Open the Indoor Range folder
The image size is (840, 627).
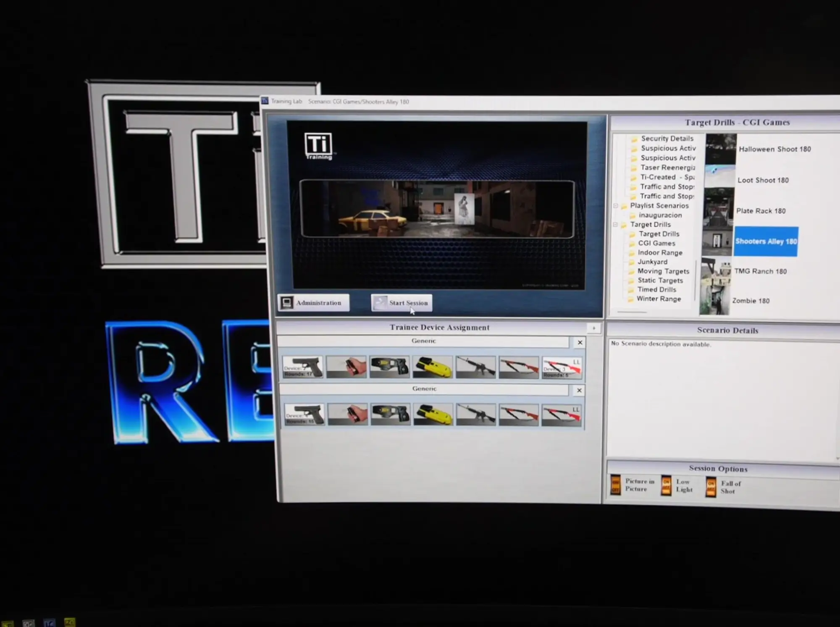point(659,252)
